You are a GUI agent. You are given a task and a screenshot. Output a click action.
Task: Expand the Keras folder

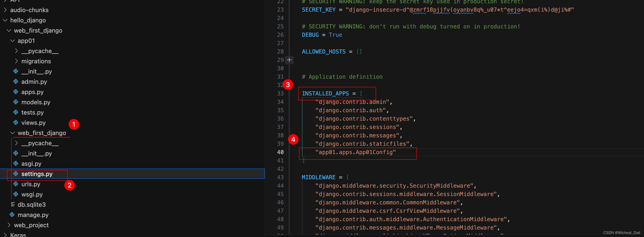pyautogui.click(x=6, y=234)
